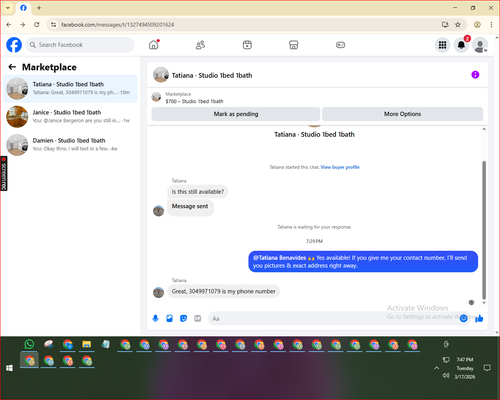Click Damien's conversation listing thumbnail

[x=17, y=145]
